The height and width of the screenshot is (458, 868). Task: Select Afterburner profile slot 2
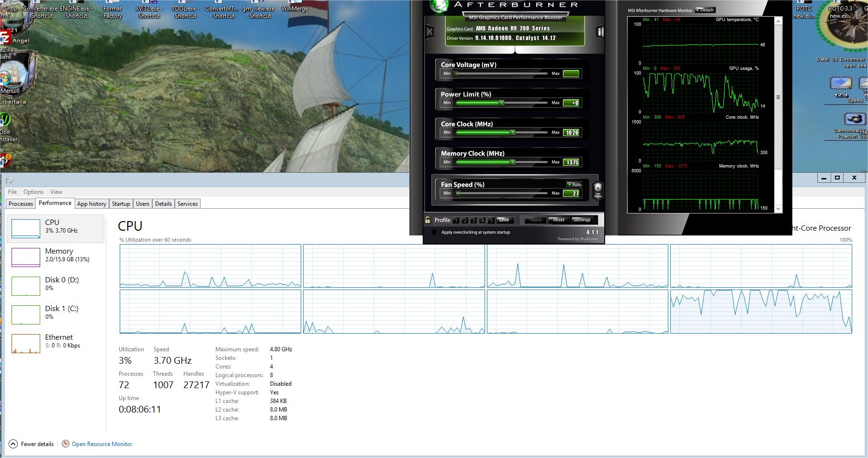pyautogui.click(x=465, y=220)
